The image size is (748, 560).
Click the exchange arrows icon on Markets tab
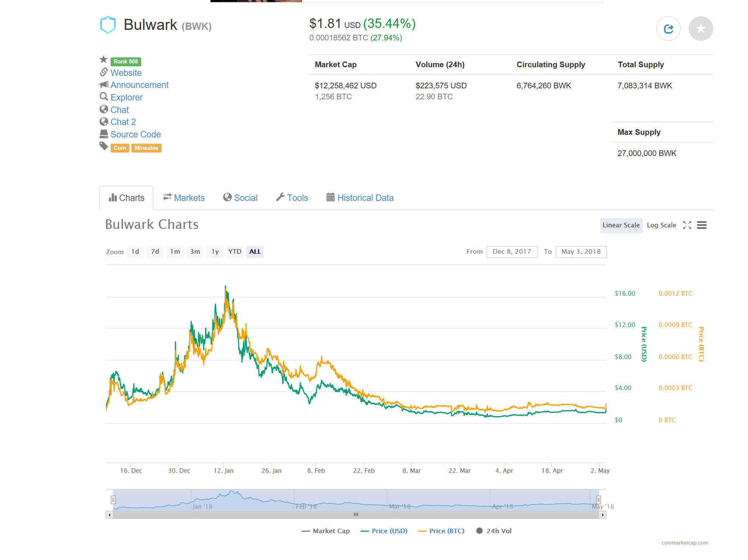pos(167,197)
